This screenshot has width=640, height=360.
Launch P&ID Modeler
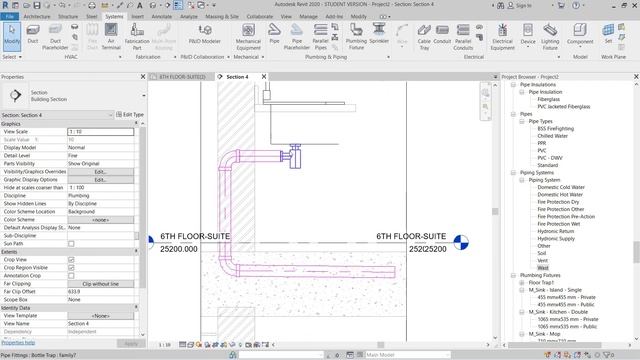(x=204, y=34)
